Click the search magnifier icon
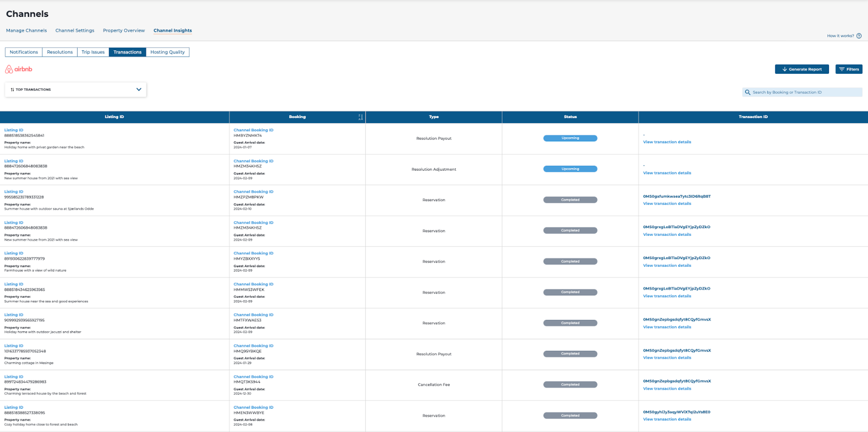Image resolution: width=868 pixels, height=432 pixels. tap(748, 92)
